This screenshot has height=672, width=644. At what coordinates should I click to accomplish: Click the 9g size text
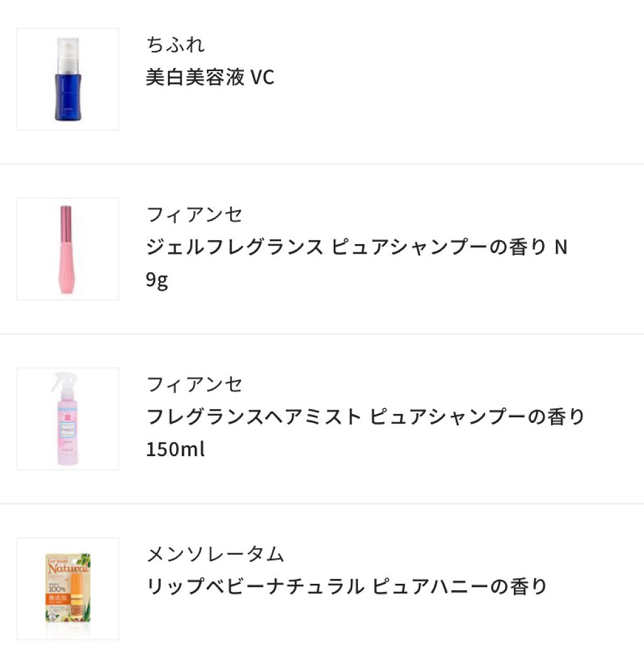[x=157, y=279]
